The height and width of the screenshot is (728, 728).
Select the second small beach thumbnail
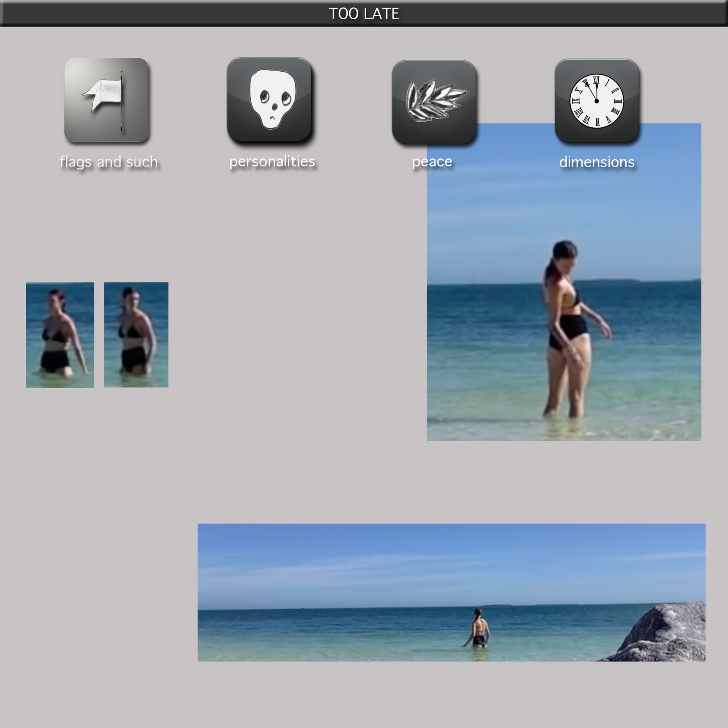pyautogui.click(x=136, y=334)
